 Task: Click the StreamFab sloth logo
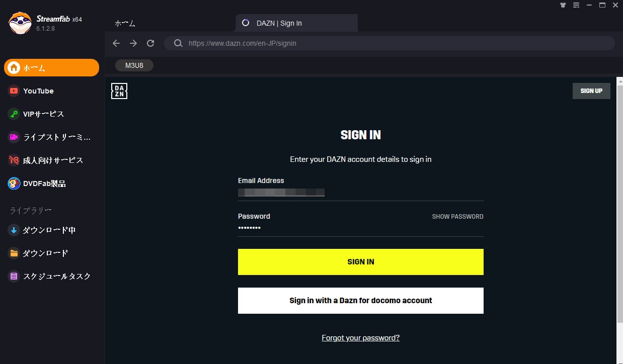click(x=20, y=23)
